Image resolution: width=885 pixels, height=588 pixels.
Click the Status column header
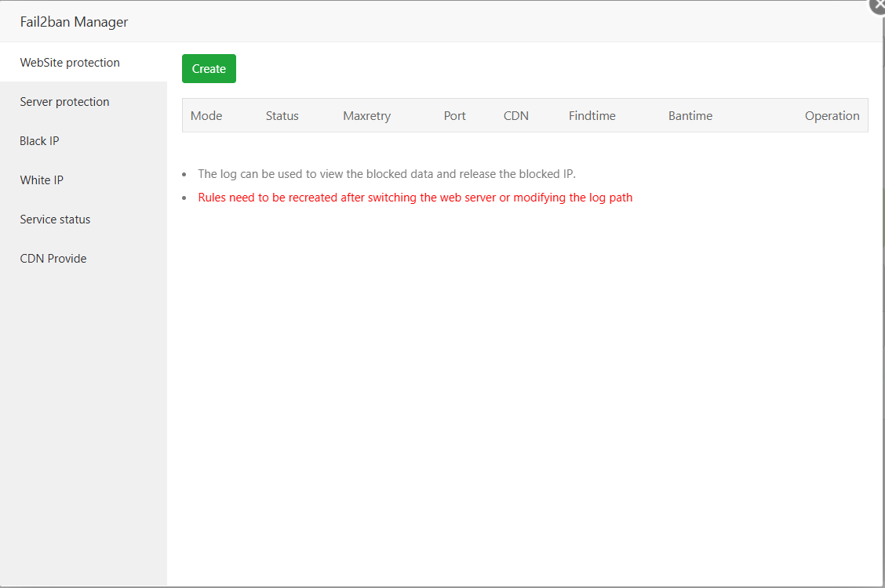click(282, 115)
